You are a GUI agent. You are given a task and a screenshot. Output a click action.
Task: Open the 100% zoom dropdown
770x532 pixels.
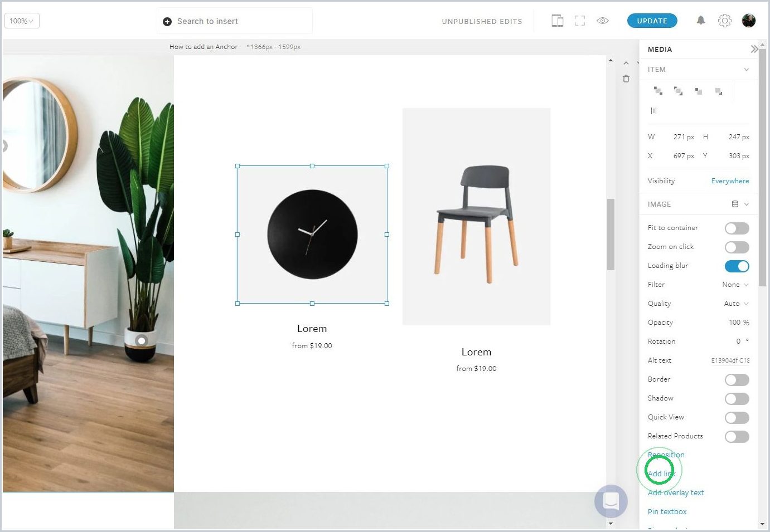(22, 21)
